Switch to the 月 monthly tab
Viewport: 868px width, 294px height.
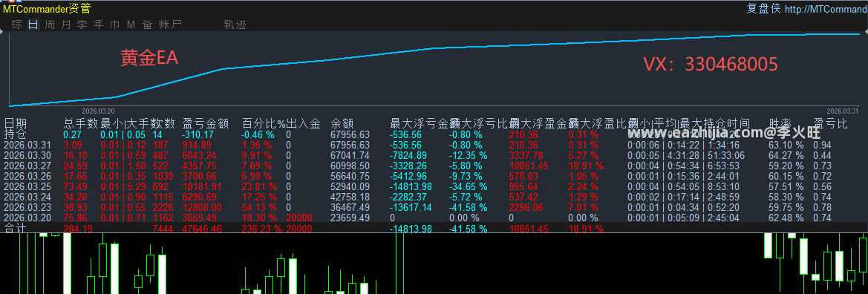point(66,24)
